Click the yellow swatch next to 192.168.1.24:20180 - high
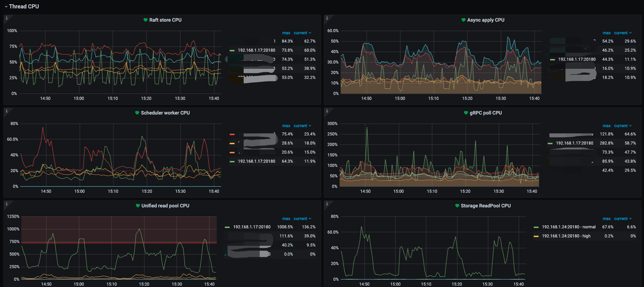Image resolution: width=644 pixels, height=287 pixels. click(x=536, y=236)
